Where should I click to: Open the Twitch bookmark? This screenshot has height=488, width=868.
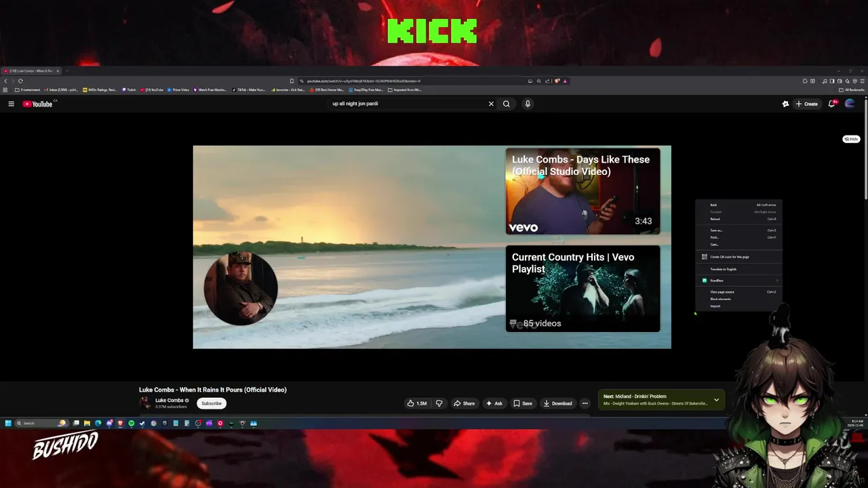point(129,89)
